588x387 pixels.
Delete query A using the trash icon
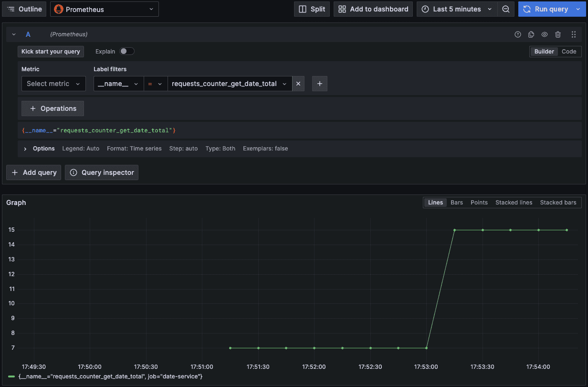pos(558,34)
